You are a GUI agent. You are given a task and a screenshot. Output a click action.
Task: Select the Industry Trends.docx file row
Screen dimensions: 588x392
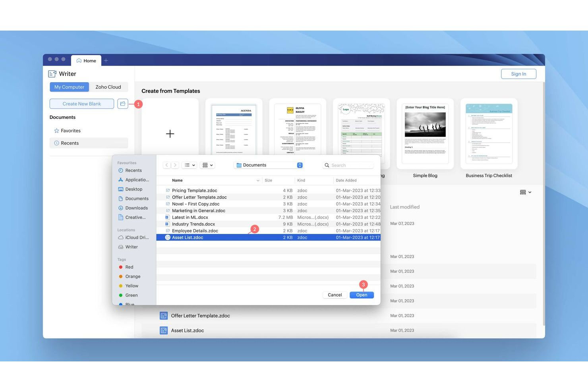(193, 224)
